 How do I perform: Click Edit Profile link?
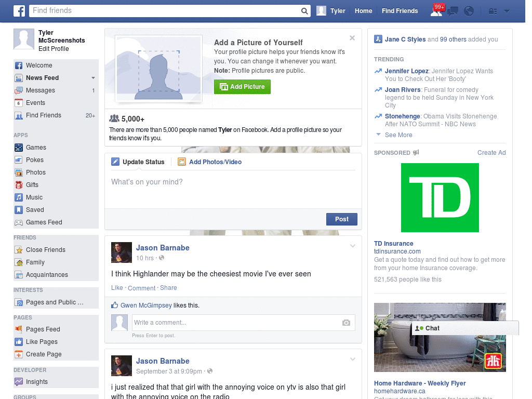point(54,49)
